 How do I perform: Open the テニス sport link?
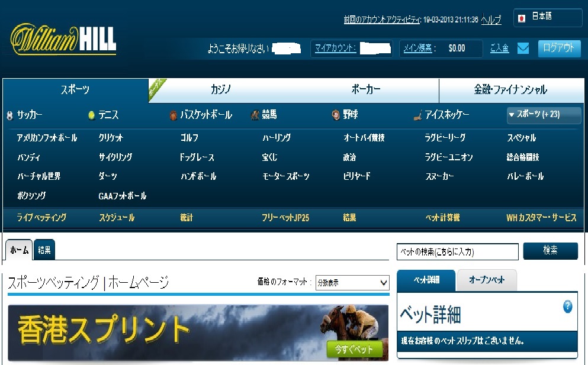coord(108,115)
